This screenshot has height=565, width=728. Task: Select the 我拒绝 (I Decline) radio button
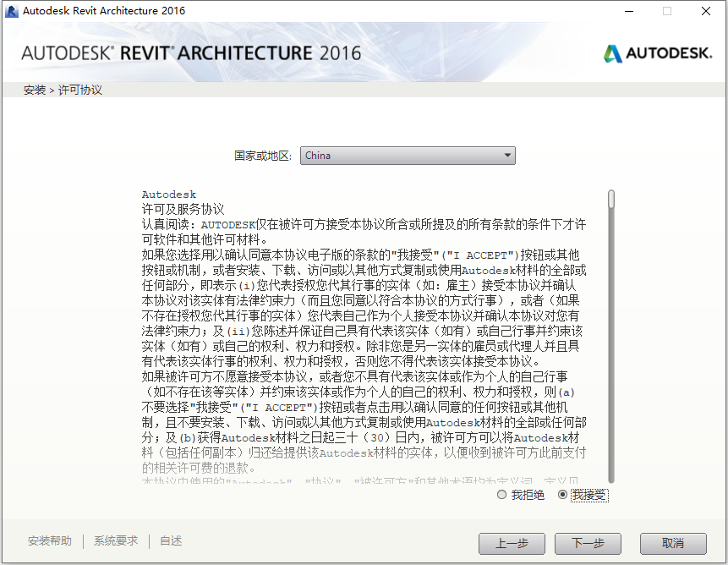(501, 495)
